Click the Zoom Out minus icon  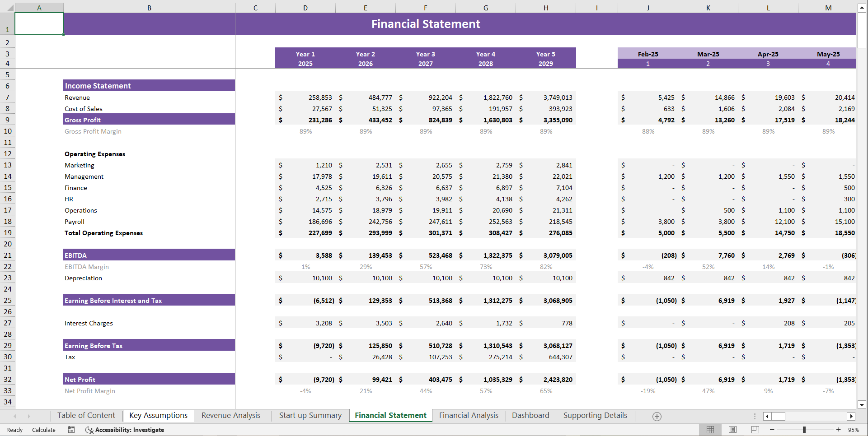click(x=772, y=430)
